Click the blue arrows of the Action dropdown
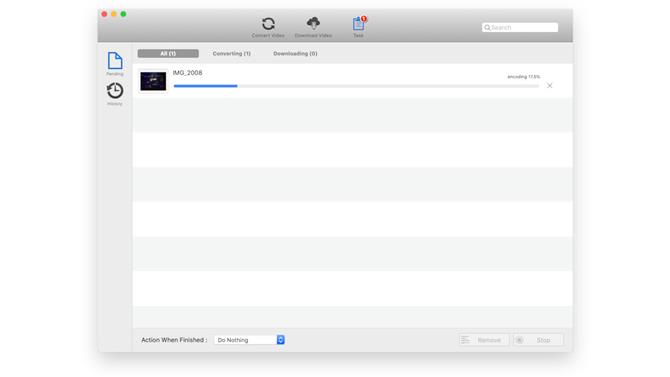The width and height of the screenshot is (670, 377). pos(281,340)
